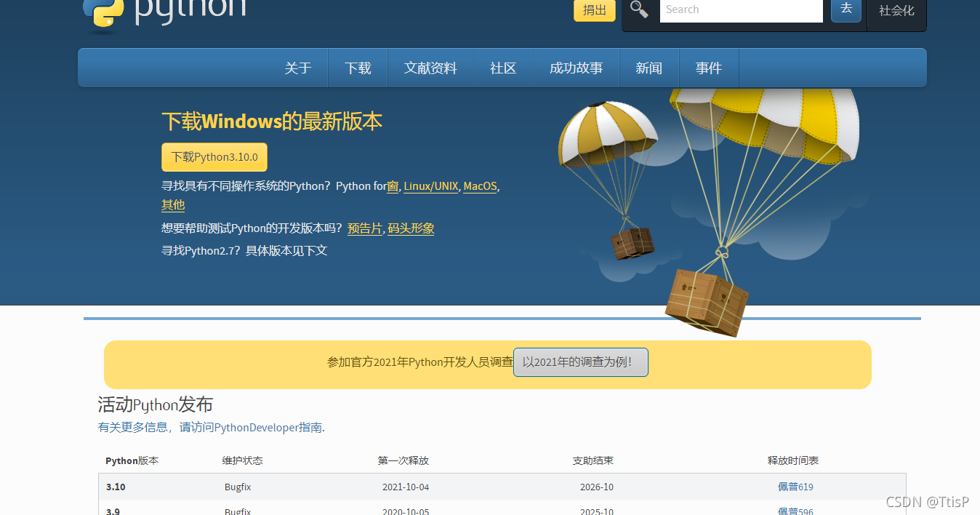Screen dimensions: 980x515
Task: Open the 窗 Windows link
Action: click(393, 186)
